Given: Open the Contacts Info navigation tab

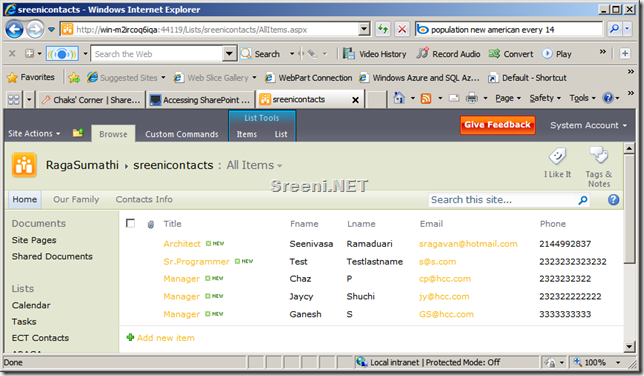Looking at the screenshot, I should click(x=144, y=199).
